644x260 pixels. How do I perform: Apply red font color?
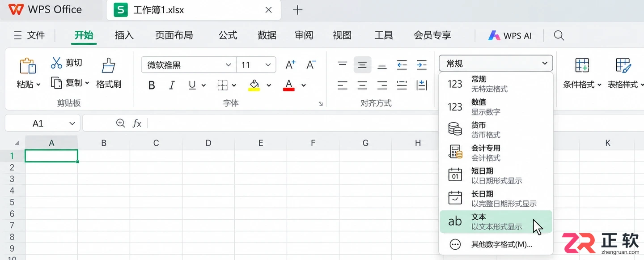289,85
